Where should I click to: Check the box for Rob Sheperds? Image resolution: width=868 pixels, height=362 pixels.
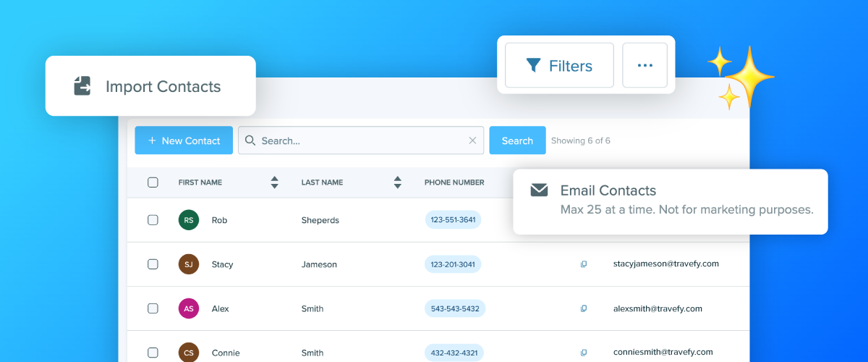pos(153,220)
